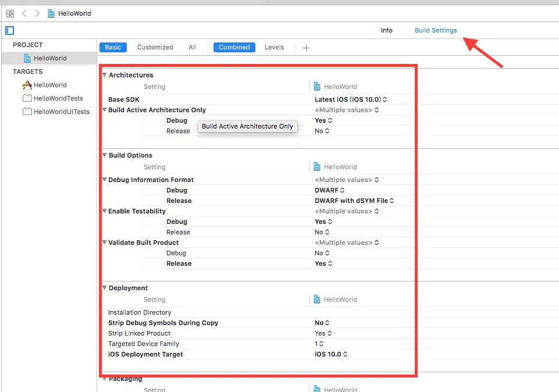The width and height of the screenshot is (559, 392).
Task: Change Strip Linked Product Yes value
Action: (x=323, y=333)
